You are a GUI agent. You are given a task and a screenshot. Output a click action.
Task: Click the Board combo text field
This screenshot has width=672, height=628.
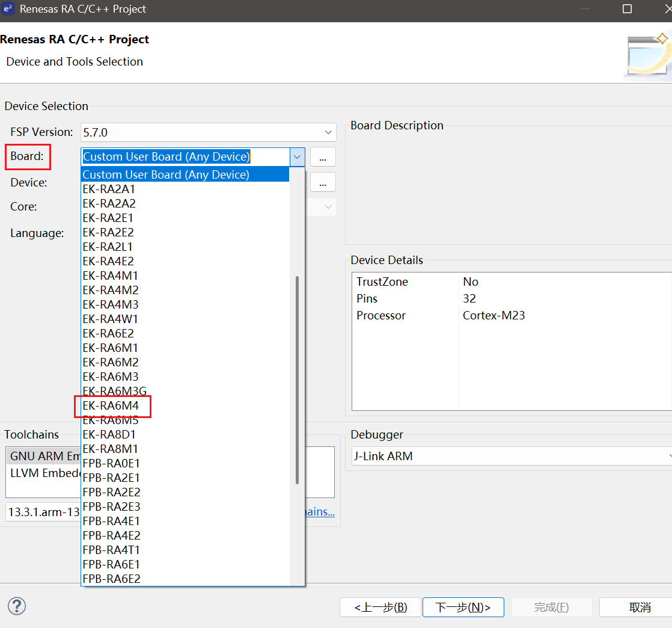(186, 157)
